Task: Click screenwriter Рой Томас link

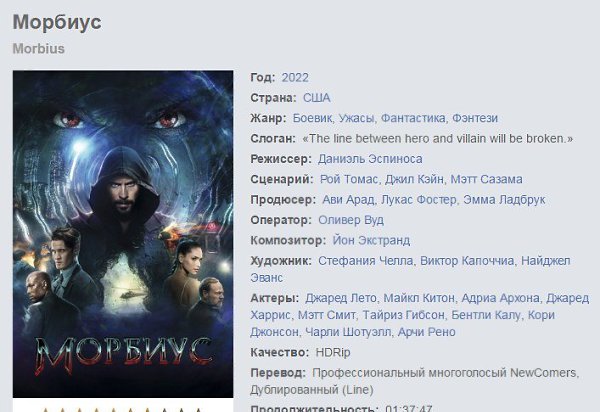Action: coord(349,179)
